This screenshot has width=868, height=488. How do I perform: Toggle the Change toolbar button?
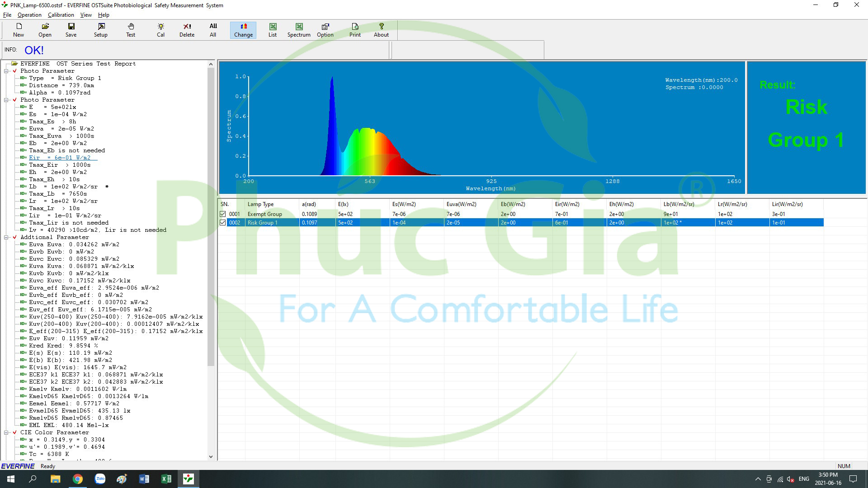(x=243, y=30)
